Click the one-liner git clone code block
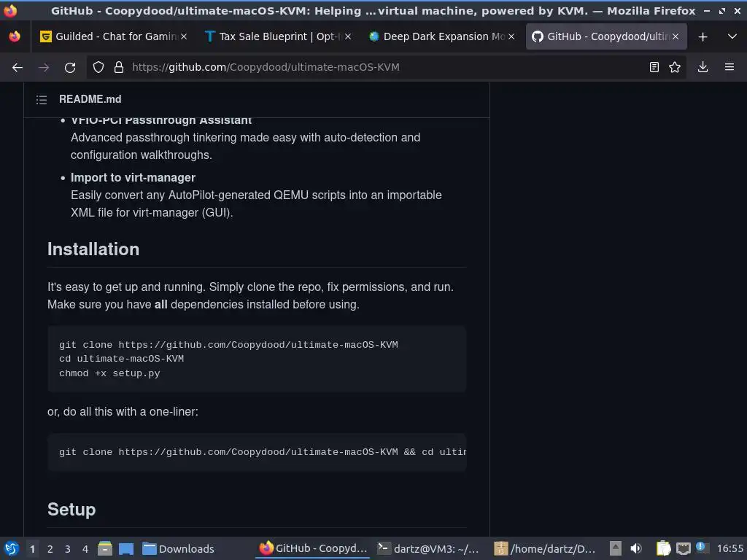Viewport: 747px width, 560px height. [x=257, y=452]
